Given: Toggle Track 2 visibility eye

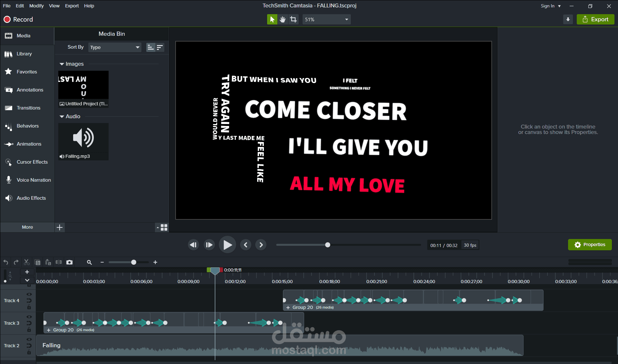Looking at the screenshot, I should click(x=29, y=340).
